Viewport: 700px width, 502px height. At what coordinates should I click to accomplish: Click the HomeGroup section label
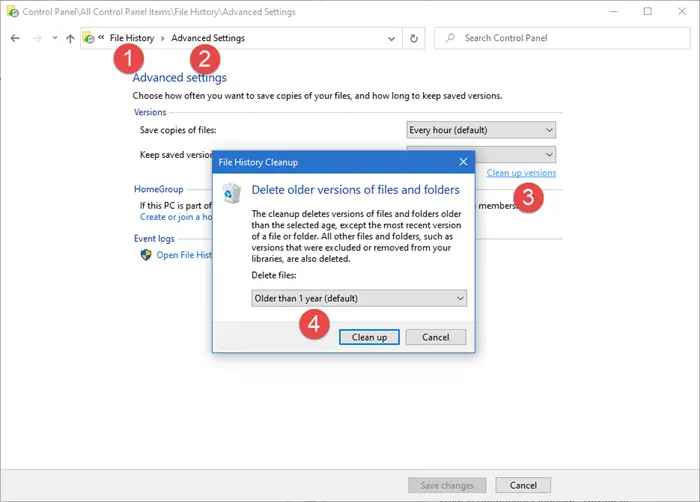tap(158, 189)
